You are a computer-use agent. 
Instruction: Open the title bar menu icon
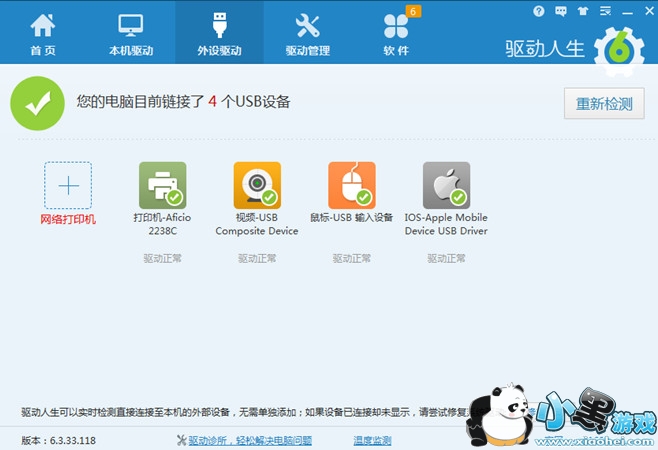pyautogui.click(x=605, y=11)
